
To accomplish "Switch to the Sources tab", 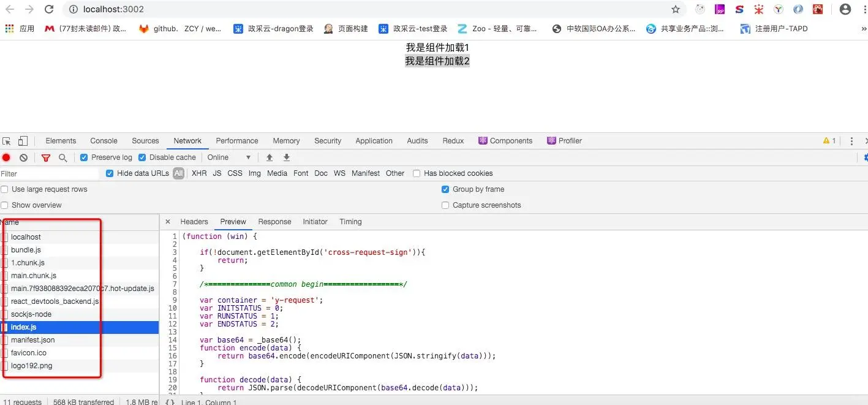I will pos(145,141).
